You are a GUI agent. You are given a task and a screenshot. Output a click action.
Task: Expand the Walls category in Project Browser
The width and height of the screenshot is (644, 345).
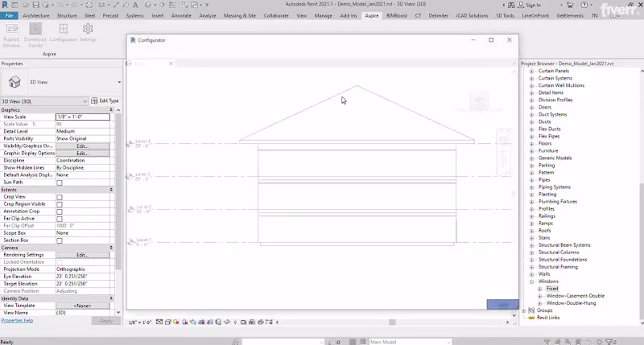(532, 274)
